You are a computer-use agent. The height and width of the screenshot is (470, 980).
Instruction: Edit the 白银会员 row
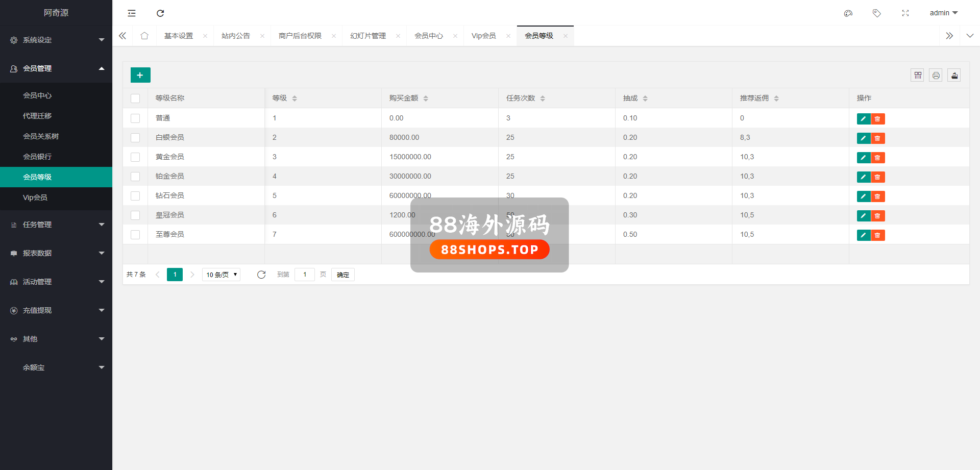(x=863, y=138)
